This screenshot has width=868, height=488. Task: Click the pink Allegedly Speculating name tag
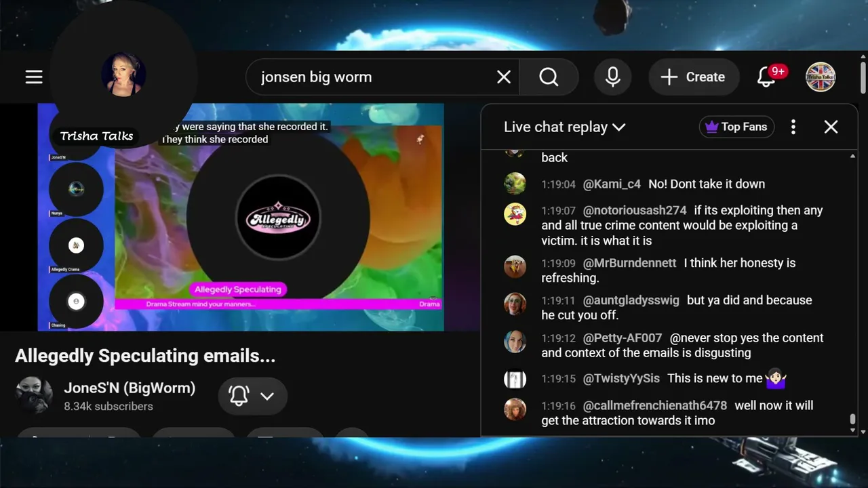(x=237, y=289)
